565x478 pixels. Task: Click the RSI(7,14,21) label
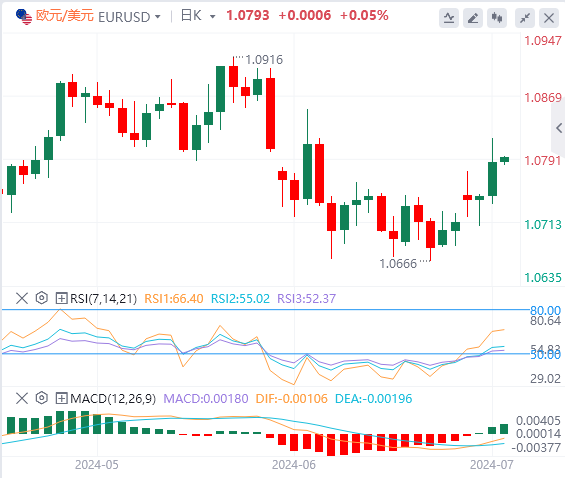coord(103,299)
